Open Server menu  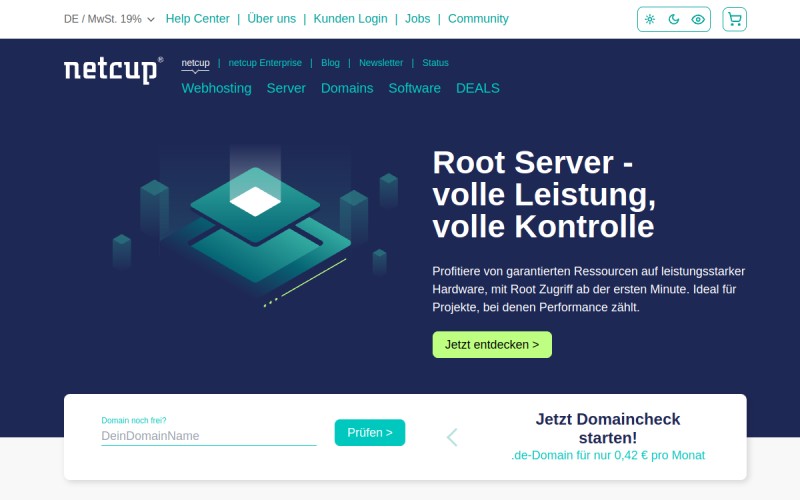pyautogui.click(x=286, y=88)
